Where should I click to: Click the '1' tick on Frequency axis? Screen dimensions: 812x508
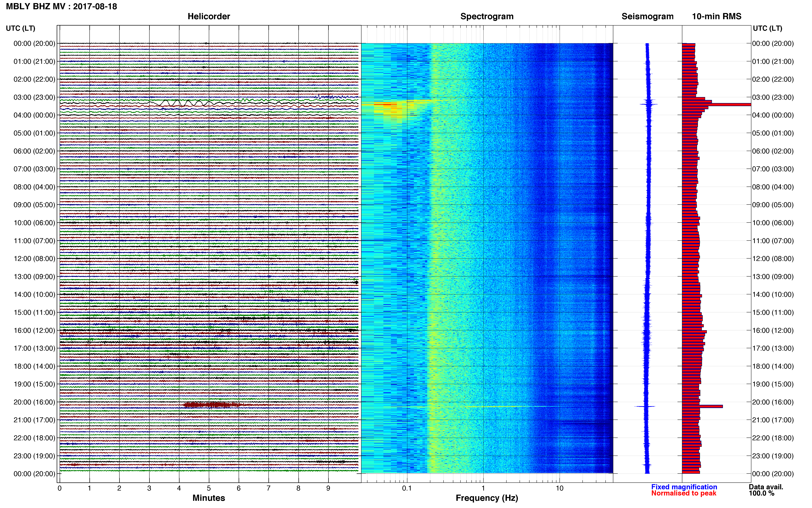pos(483,488)
